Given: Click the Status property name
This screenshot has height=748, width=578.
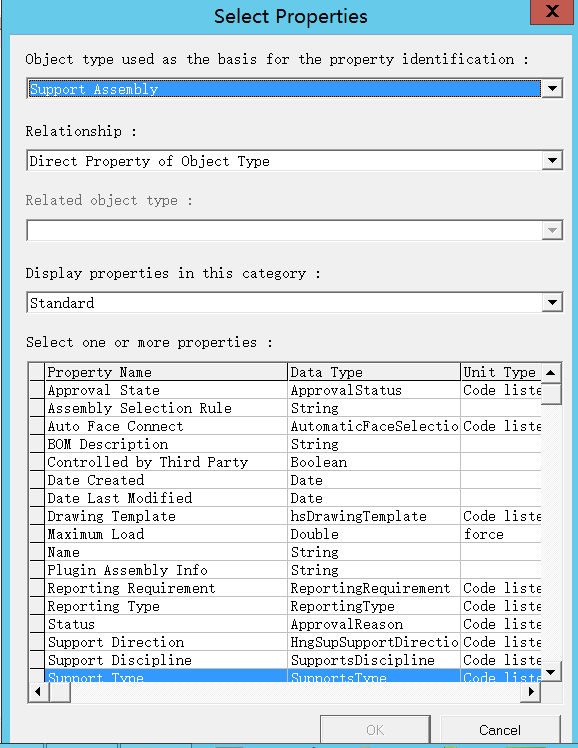Looking at the screenshot, I should 71,624.
